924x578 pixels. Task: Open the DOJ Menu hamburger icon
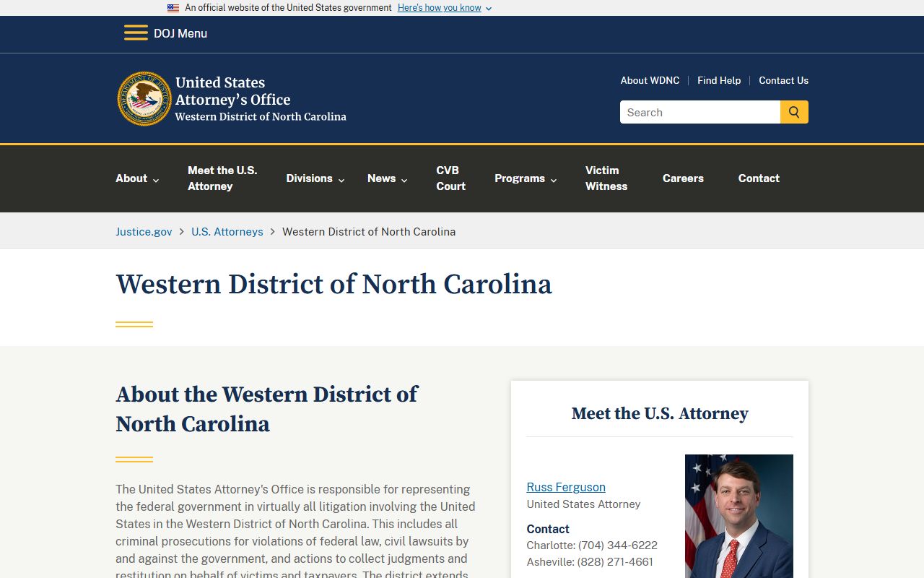[136, 33]
